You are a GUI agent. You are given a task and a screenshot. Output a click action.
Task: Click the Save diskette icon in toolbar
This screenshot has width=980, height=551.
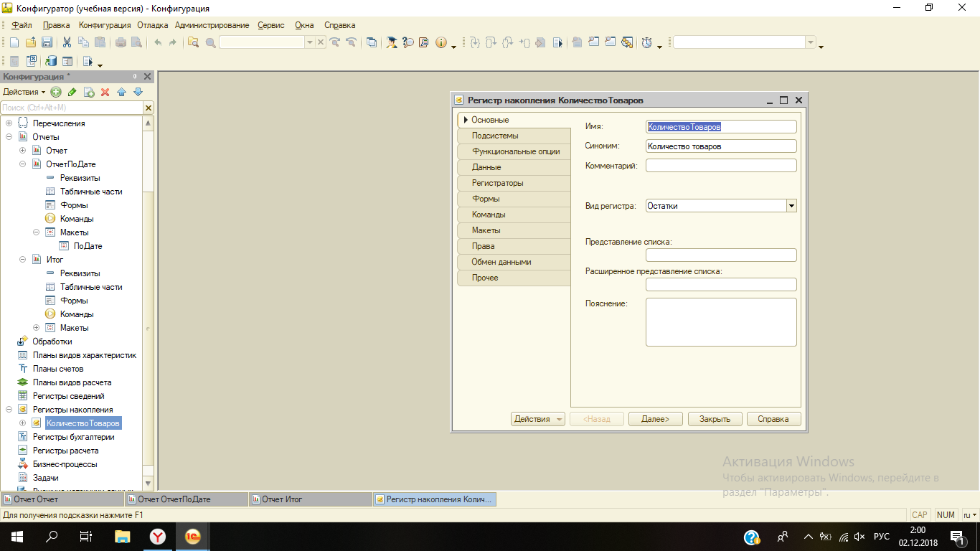pos(47,42)
